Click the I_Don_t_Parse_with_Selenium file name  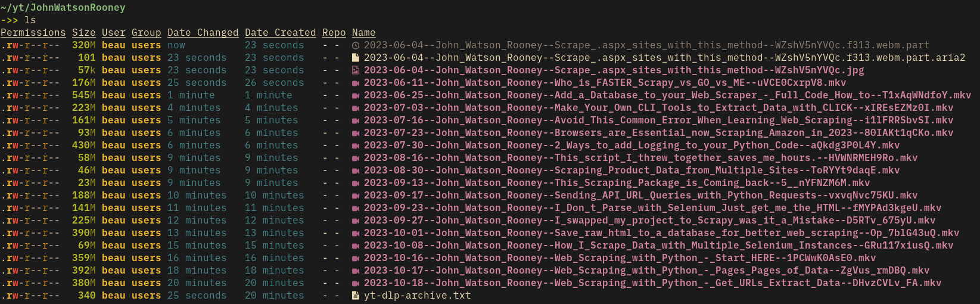pos(653,208)
